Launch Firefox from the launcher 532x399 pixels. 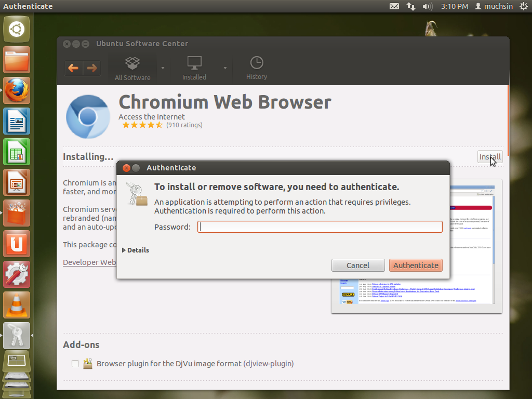[17, 90]
